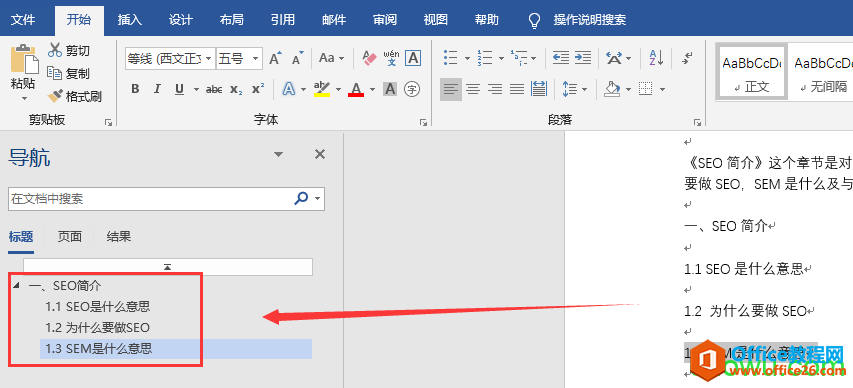Image resolution: width=853 pixels, height=388 pixels.
Task: Insert enclosed character 字 icon
Action: 413,89
